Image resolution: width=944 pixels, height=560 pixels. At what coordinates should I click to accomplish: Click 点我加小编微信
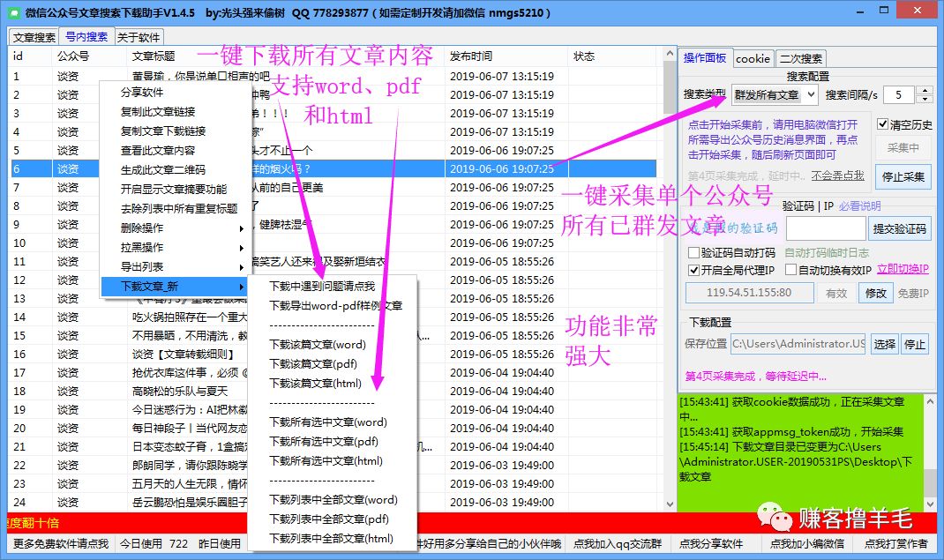(x=806, y=544)
